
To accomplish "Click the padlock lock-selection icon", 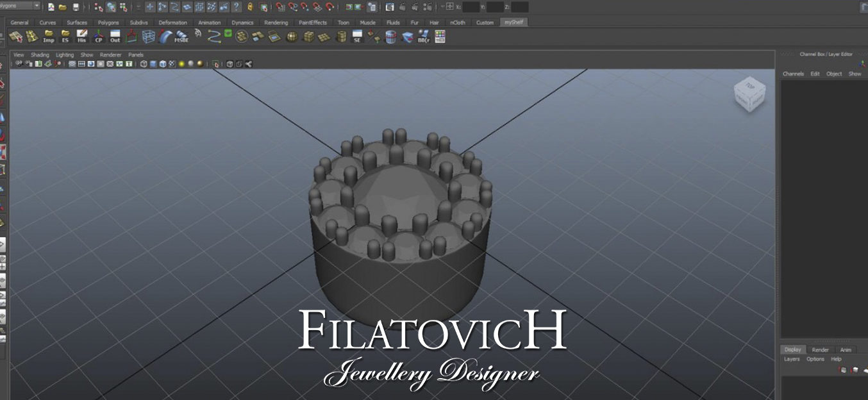I will [x=251, y=7].
